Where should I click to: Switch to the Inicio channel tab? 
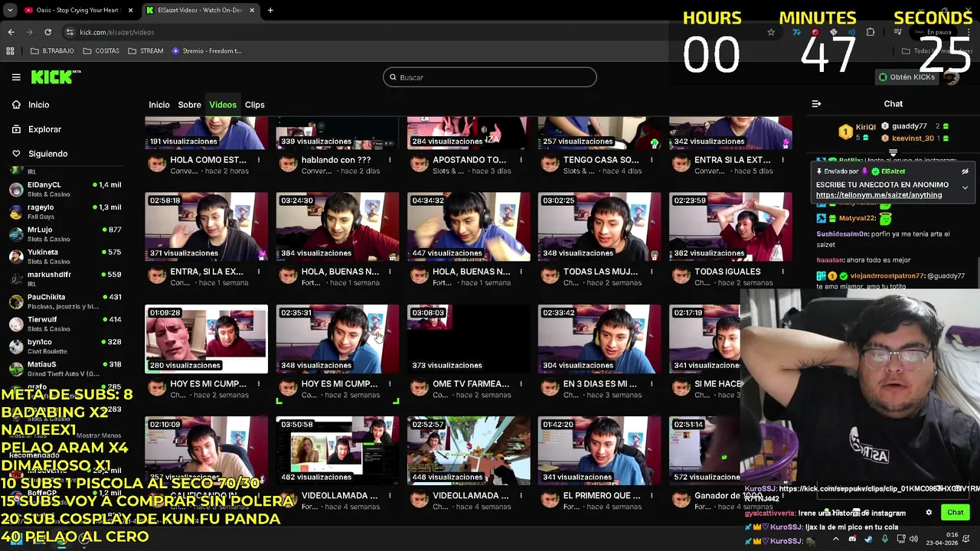tap(159, 105)
